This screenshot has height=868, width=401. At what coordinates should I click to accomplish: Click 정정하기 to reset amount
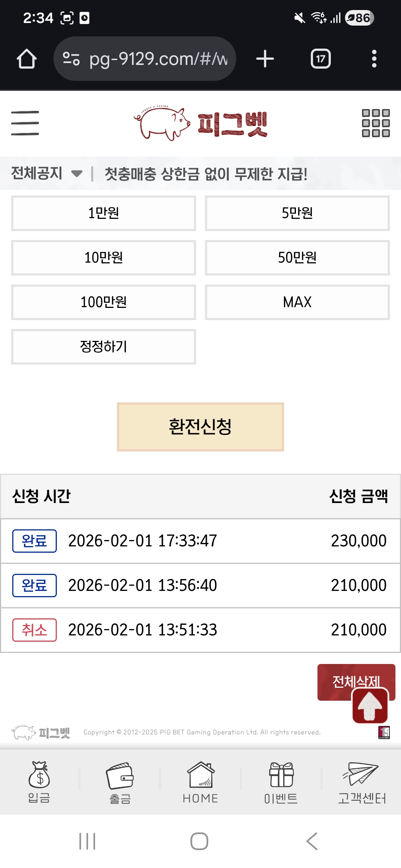pos(104,347)
